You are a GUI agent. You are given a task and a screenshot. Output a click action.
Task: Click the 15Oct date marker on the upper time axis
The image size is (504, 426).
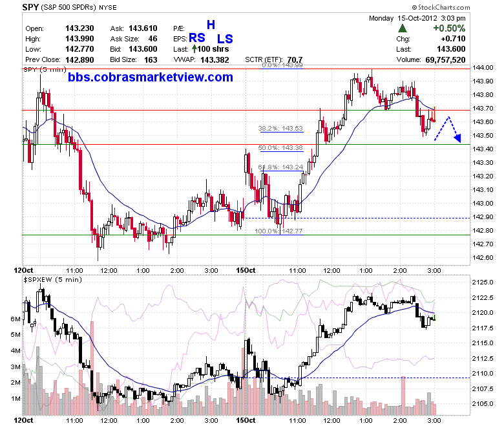(246, 270)
